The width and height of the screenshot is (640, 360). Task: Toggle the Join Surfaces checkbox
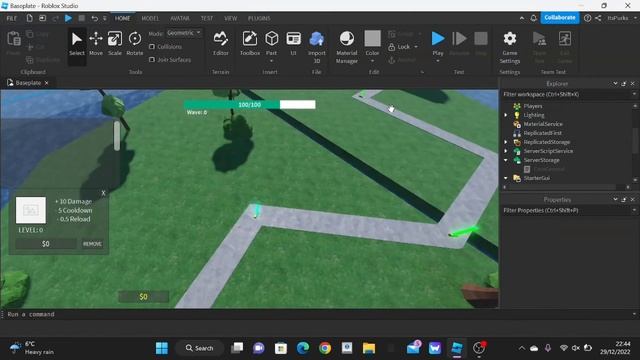click(152, 60)
